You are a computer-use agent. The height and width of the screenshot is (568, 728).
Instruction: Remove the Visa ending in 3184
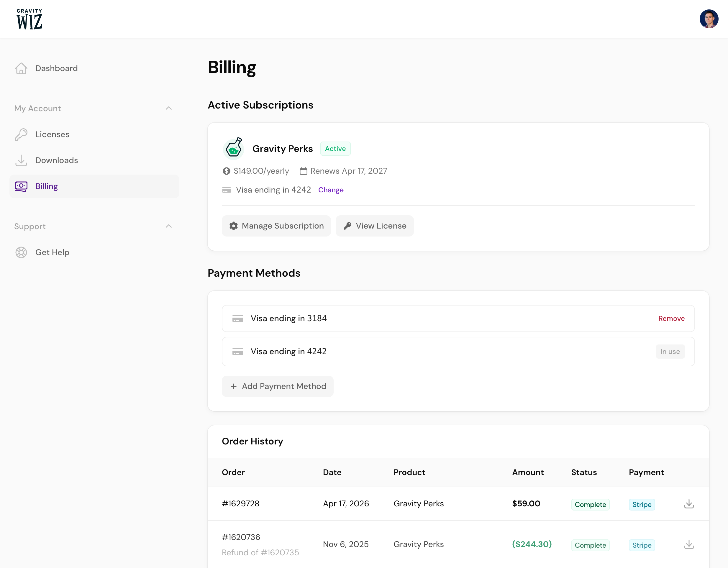pyautogui.click(x=671, y=319)
